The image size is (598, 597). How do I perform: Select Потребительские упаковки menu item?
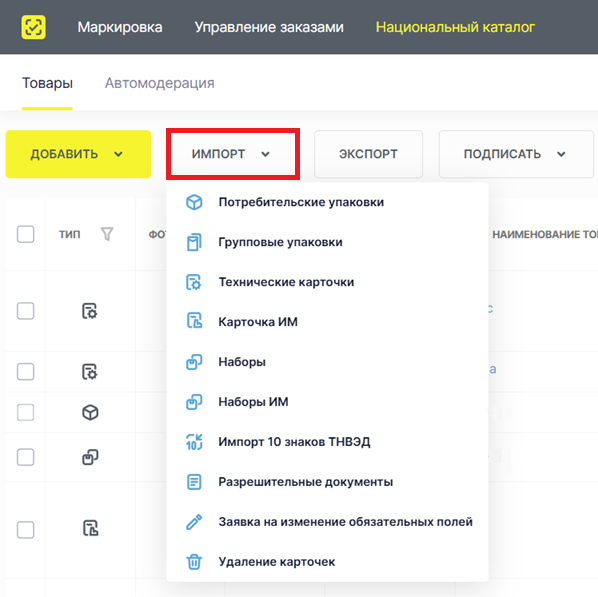click(327, 202)
